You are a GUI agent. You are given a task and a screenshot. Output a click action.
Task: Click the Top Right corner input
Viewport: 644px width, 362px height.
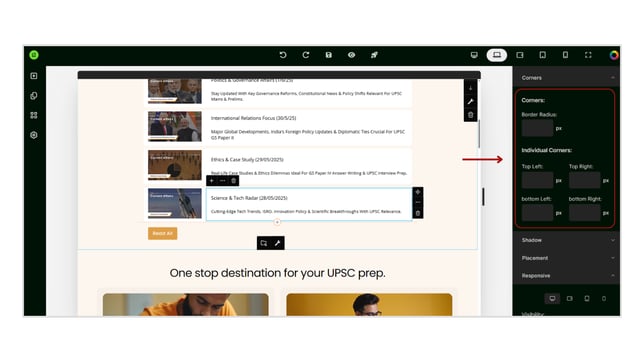[x=584, y=180]
